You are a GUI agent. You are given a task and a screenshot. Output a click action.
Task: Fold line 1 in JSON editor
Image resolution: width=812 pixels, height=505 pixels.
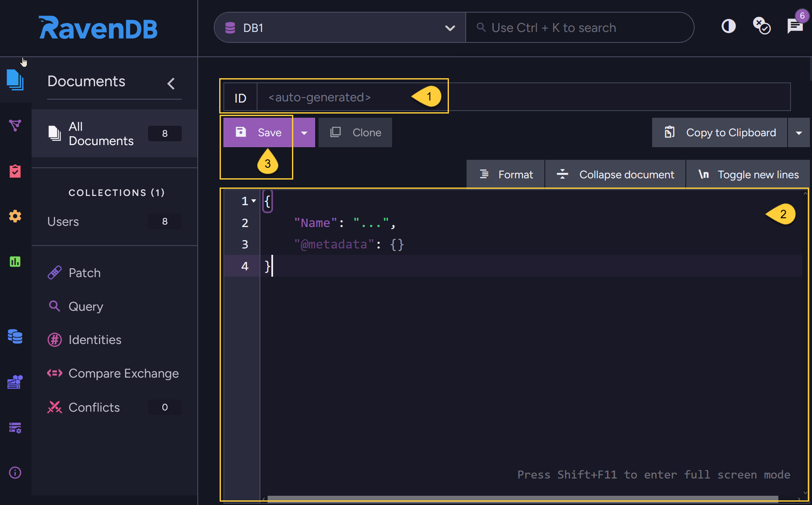(x=254, y=201)
